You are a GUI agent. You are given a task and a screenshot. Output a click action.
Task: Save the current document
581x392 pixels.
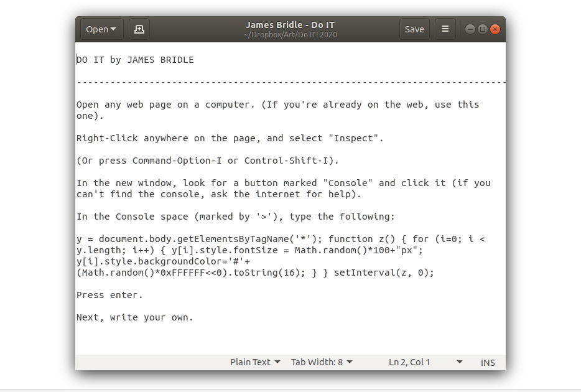pos(414,29)
